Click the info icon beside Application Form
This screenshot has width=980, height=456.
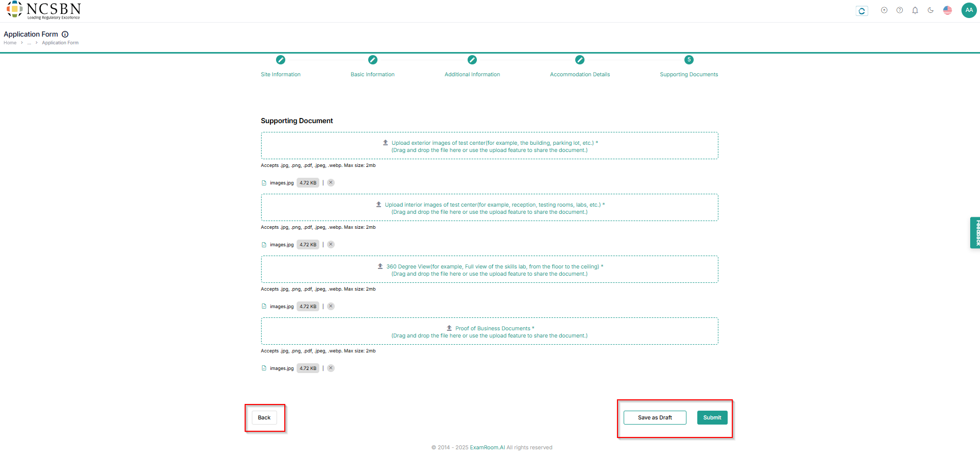[x=65, y=35]
